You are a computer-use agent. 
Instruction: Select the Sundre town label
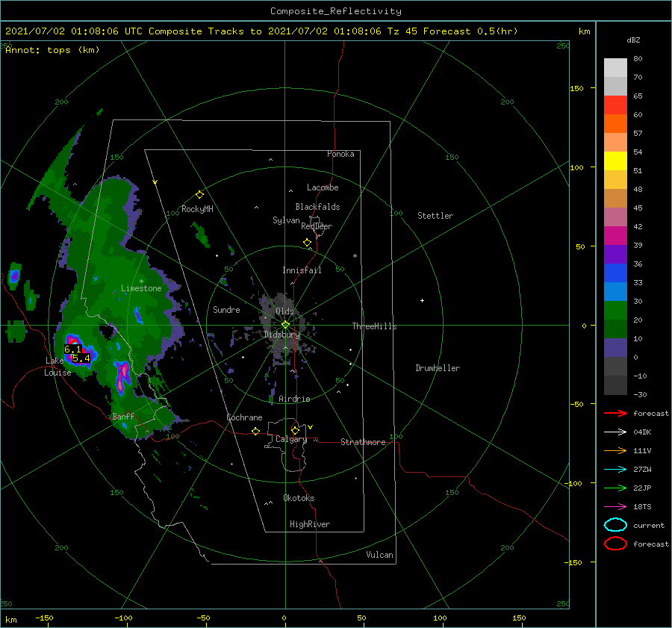[226, 309]
